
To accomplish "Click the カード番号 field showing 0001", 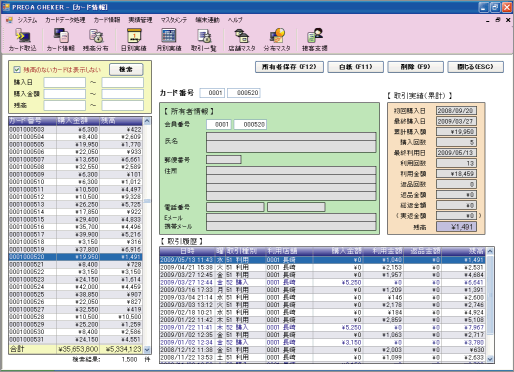I will pyautogui.click(x=212, y=93).
